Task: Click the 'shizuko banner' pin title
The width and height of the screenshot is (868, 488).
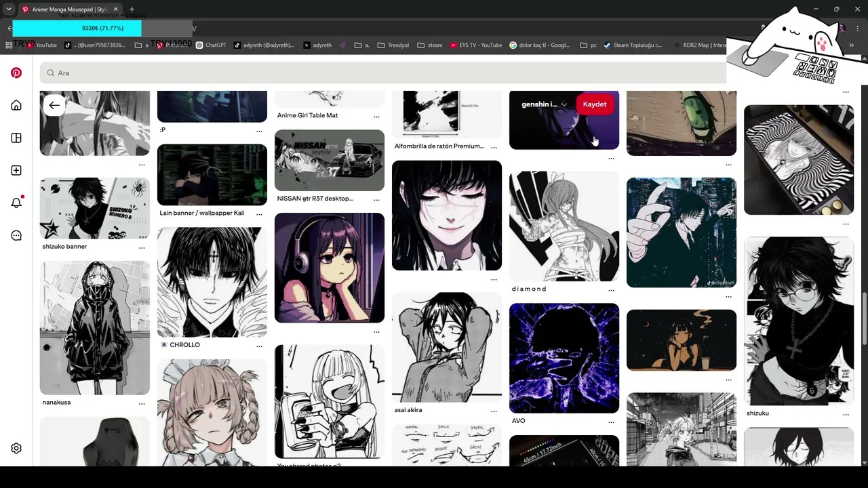Action: click(x=65, y=247)
